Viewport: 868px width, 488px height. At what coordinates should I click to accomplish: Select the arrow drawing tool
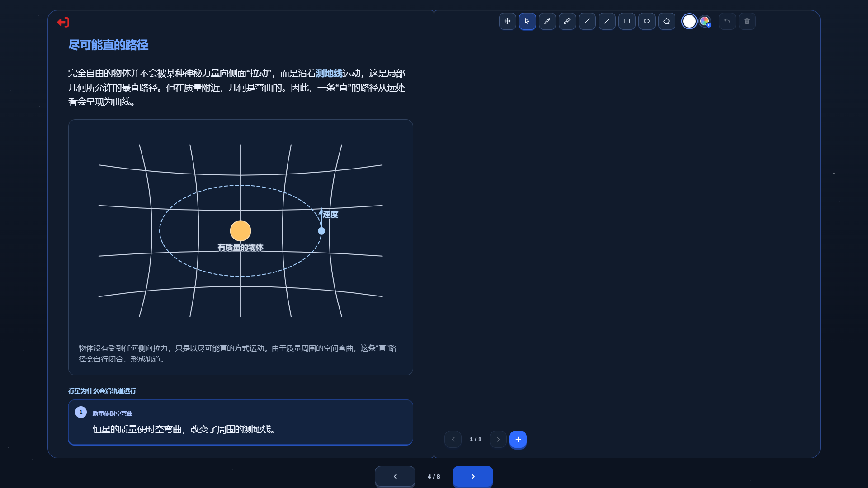(x=607, y=21)
